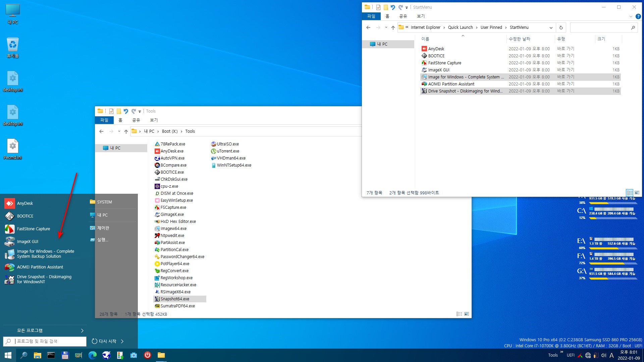Go back in the Tools explorer window

click(x=101, y=131)
